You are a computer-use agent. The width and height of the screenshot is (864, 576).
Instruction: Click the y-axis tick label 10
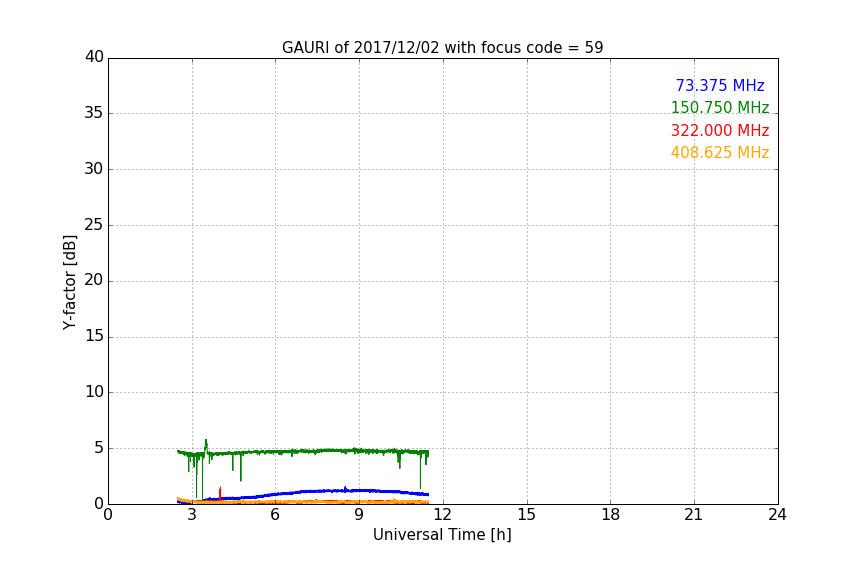pos(94,392)
